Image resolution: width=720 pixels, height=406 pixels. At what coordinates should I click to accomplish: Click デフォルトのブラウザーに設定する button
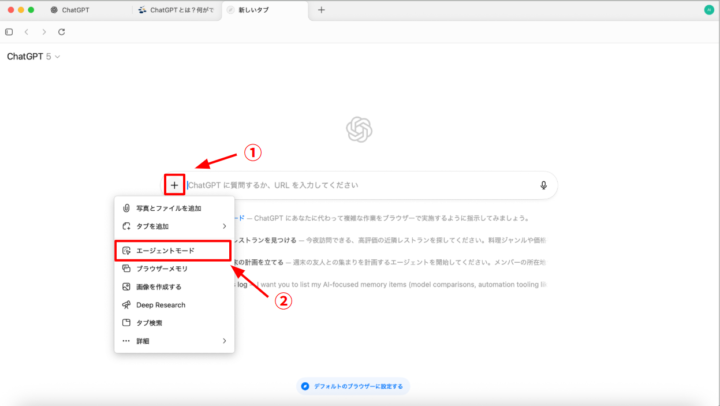click(355, 386)
